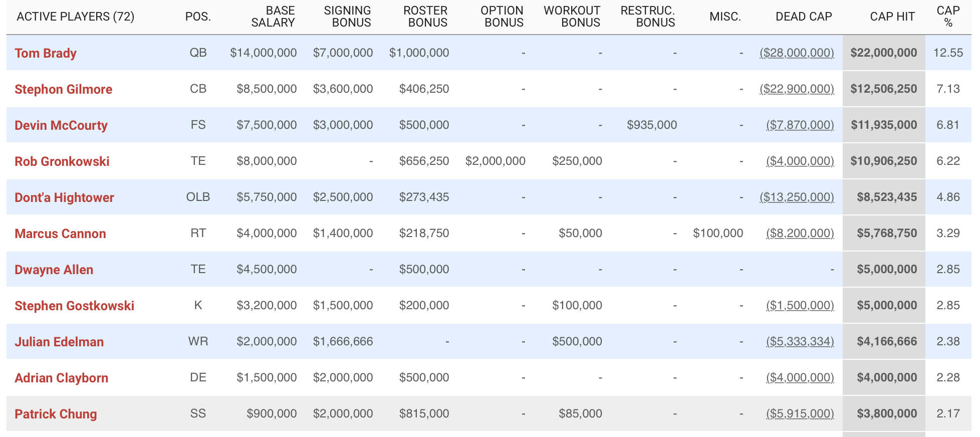The image size is (980, 437).
Task: Select Dwayne Allen's name link
Action: tap(54, 270)
